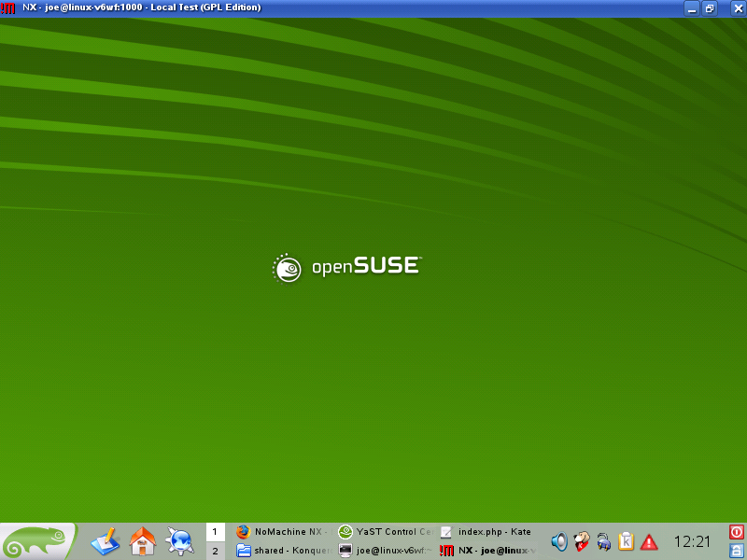Click the red logout power button

pyautogui.click(x=737, y=531)
